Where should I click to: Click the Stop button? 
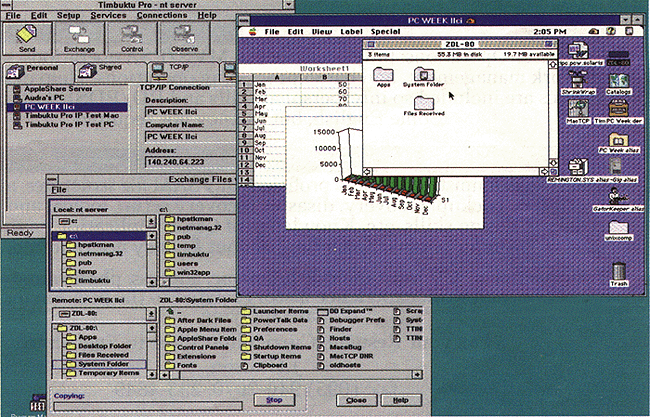click(x=274, y=400)
